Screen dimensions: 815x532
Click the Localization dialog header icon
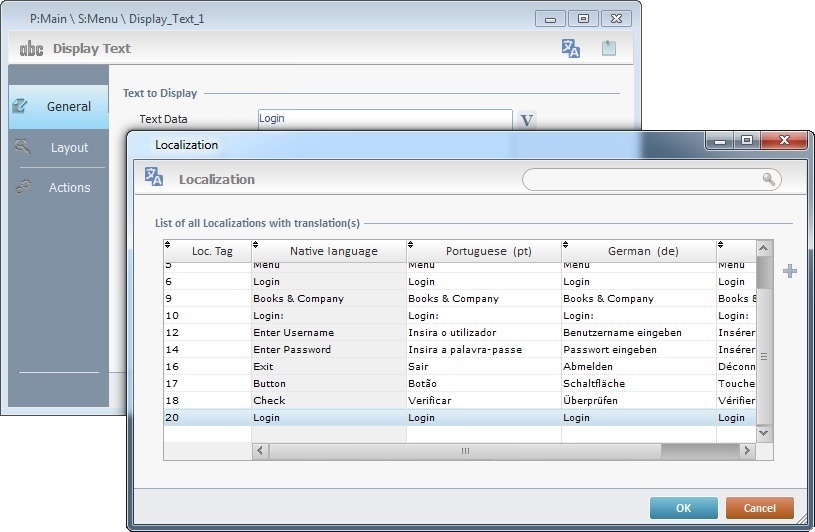[x=154, y=178]
